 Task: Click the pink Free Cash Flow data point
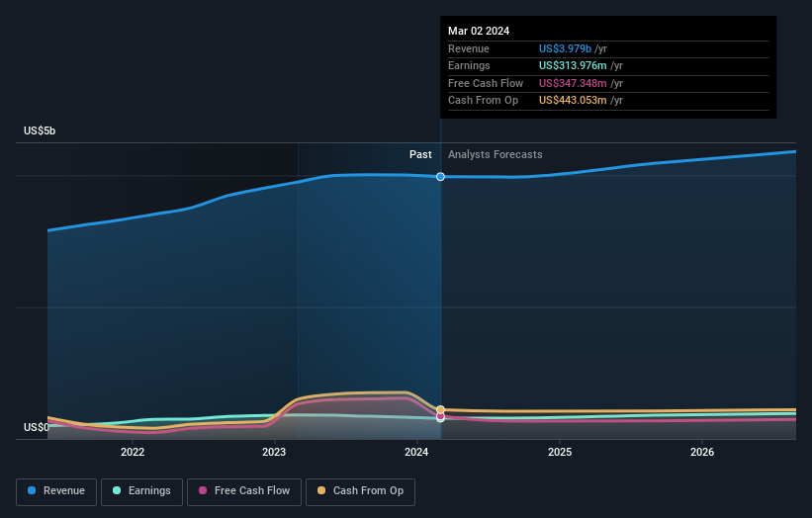(440, 415)
